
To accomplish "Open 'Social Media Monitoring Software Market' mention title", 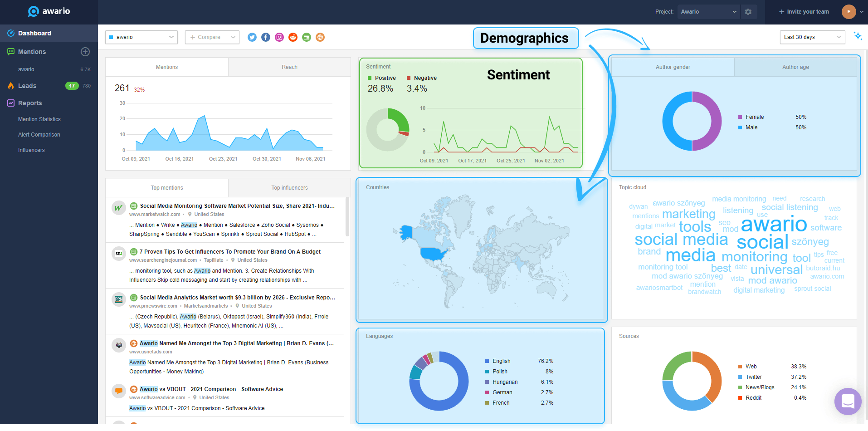I will pyautogui.click(x=237, y=206).
